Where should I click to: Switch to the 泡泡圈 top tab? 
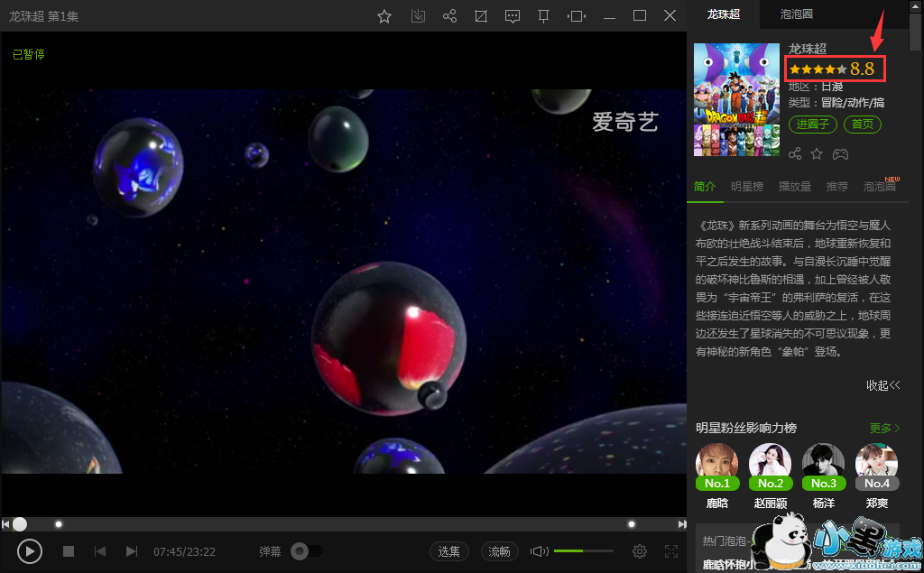[x=796, y=14]
